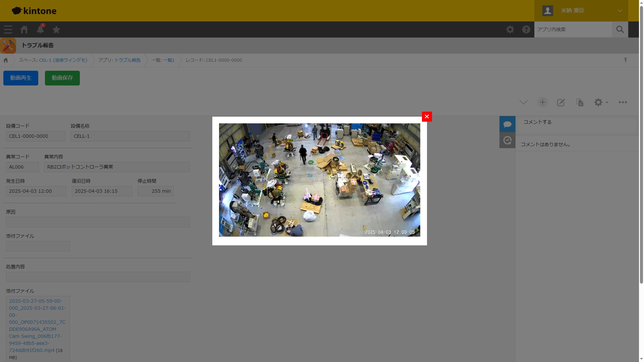Open the help question mark icon

526,29
